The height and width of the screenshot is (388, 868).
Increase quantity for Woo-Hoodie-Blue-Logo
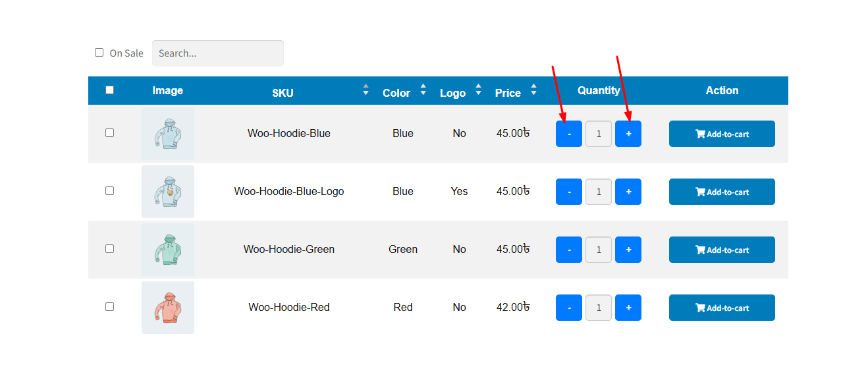pyautogui.click(x=628, y=192)
